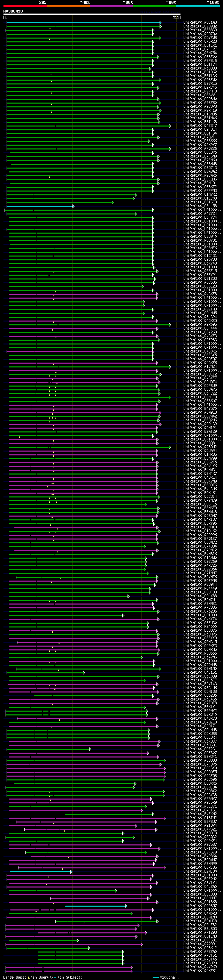Viewport: 223px width, 980px height.
Task: Select the UniRef100_P50888 hit label
Action: [200, 68]
